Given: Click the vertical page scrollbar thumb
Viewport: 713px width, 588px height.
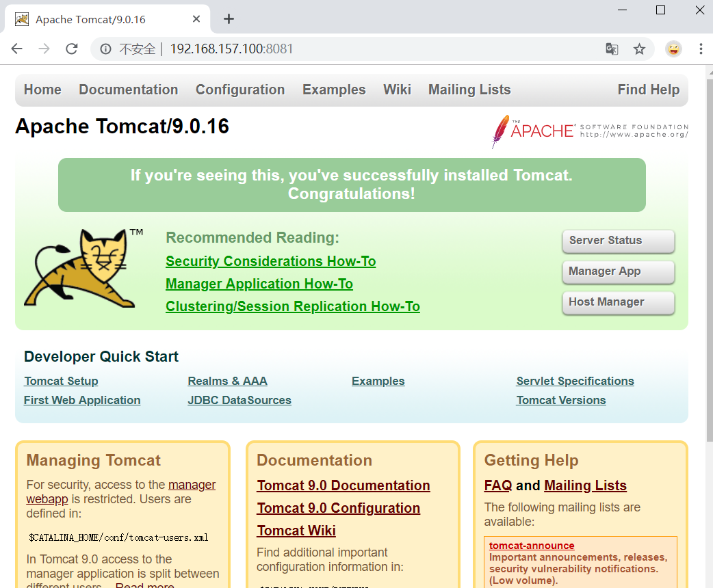Looking at the screenshot, I should 710,259.
